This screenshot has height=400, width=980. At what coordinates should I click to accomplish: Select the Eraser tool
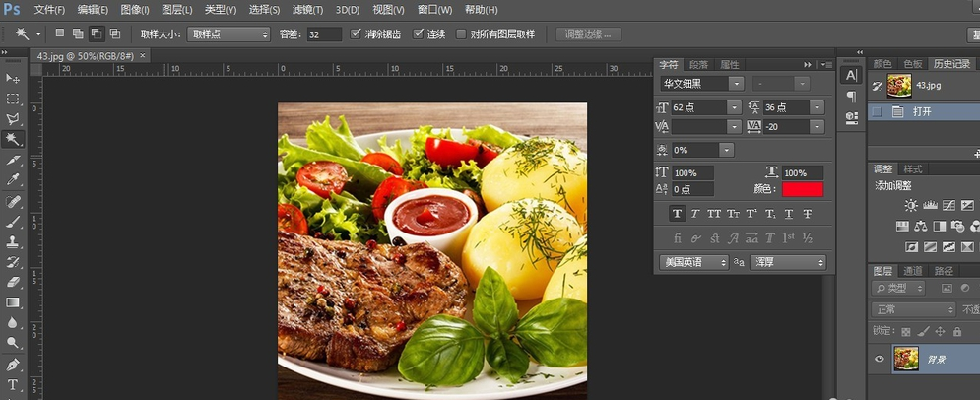click(13, 282)
